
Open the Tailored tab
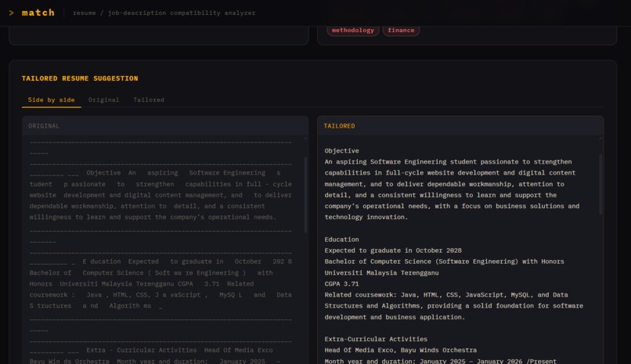pyautogui.click(x=149, y=99)
